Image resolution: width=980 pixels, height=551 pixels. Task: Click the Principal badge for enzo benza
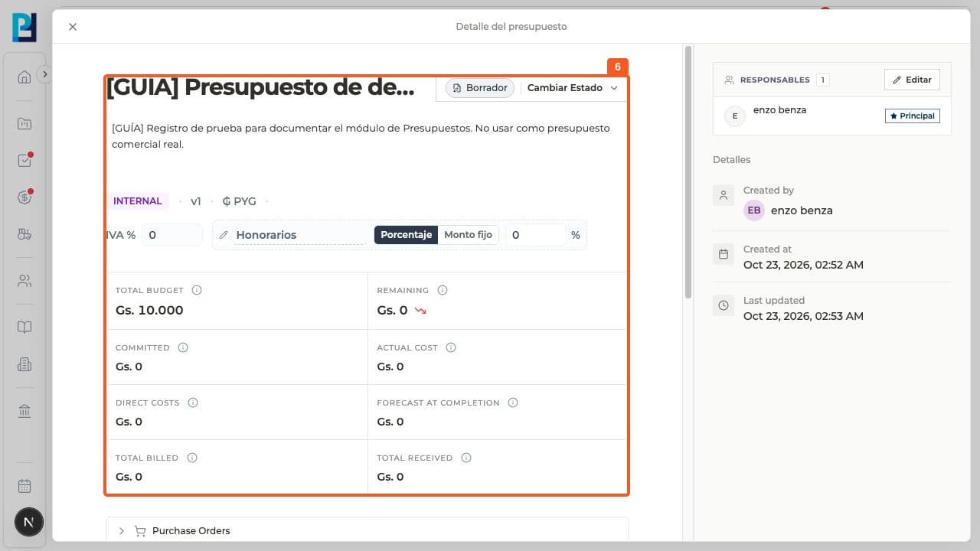(x=913, y=116)
